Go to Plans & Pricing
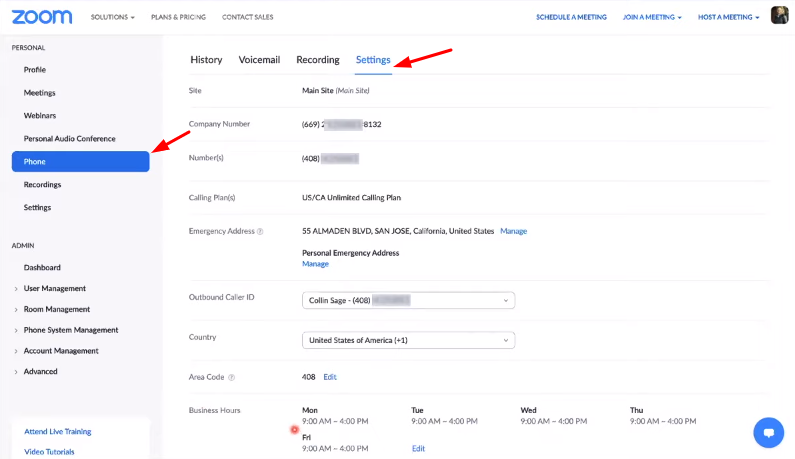This screenshot has width=795, height=459. (178, 17)
